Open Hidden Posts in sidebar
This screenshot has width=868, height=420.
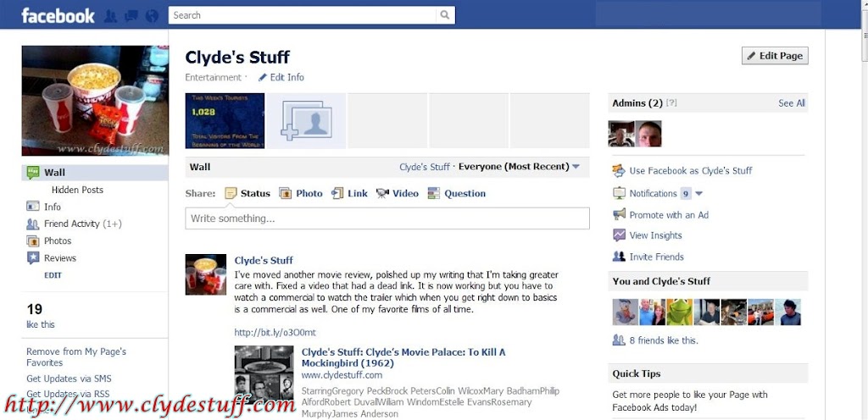pyautogui.click(x=77, y=190)
